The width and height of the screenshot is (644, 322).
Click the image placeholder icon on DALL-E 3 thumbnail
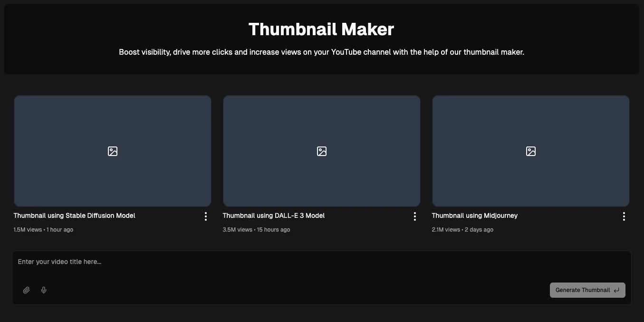click(321, 151)
